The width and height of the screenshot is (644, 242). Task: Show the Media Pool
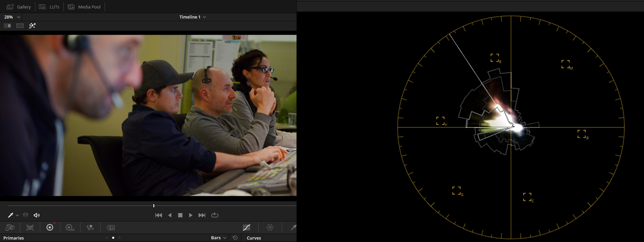(x=84, y=7)
